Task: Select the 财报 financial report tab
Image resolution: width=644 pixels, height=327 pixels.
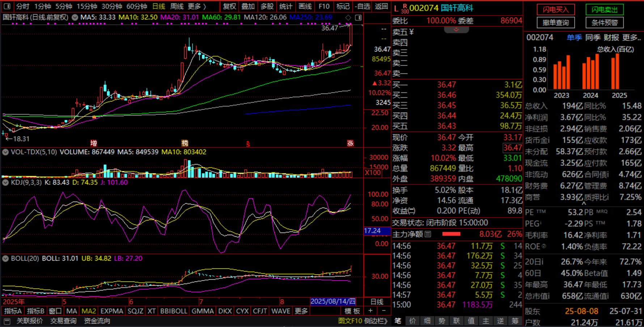Action: [x=611, y=38]
